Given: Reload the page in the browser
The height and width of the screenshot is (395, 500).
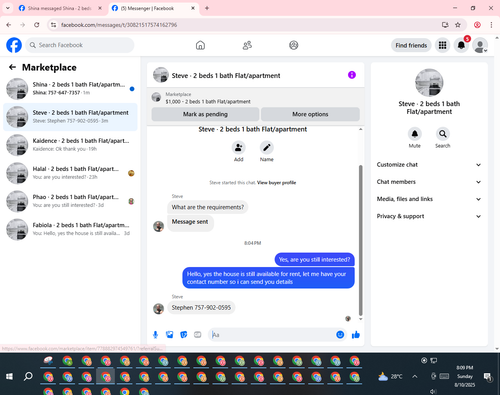Looking at the screenshot, I should [x=37, y=25].
